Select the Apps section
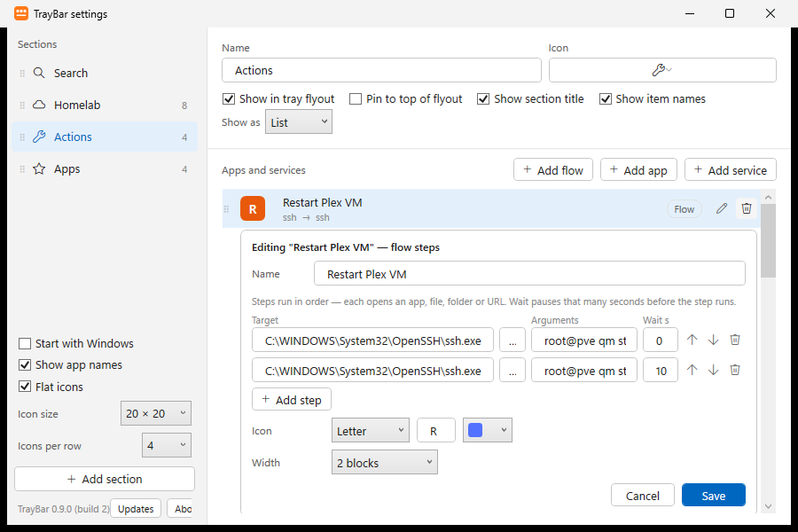This screenshot has width=798, height=532. click(105, 169)
